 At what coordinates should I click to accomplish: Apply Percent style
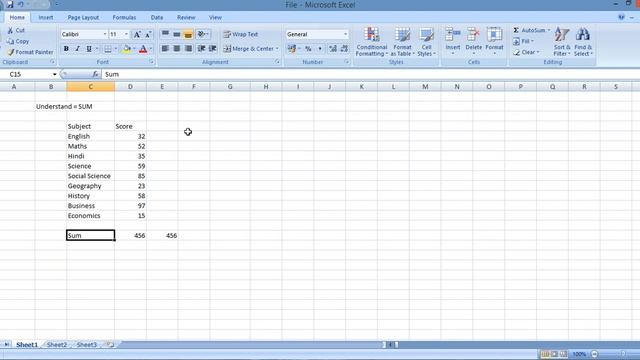(x=308, y=49)
